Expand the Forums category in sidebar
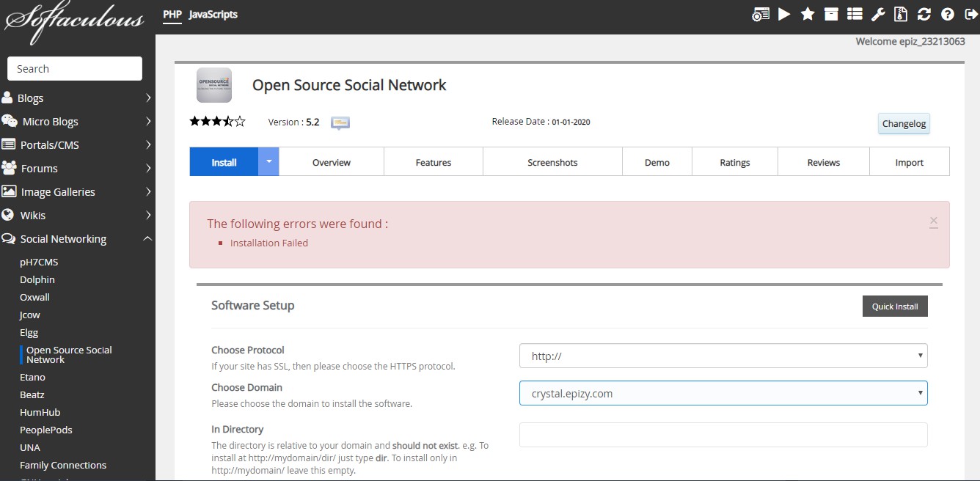Screen dimensions: 980x481 (77, 169)
